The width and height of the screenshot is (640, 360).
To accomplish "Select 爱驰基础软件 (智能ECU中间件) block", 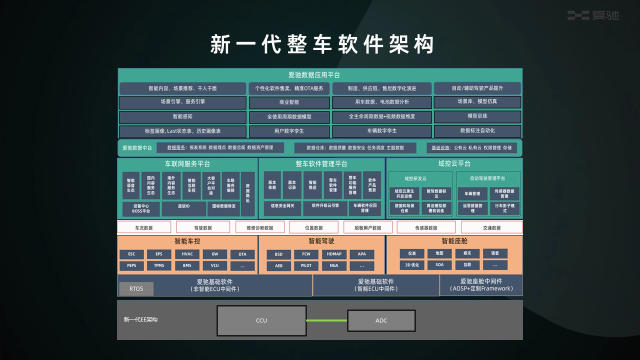I will click(x=376, y=285).
